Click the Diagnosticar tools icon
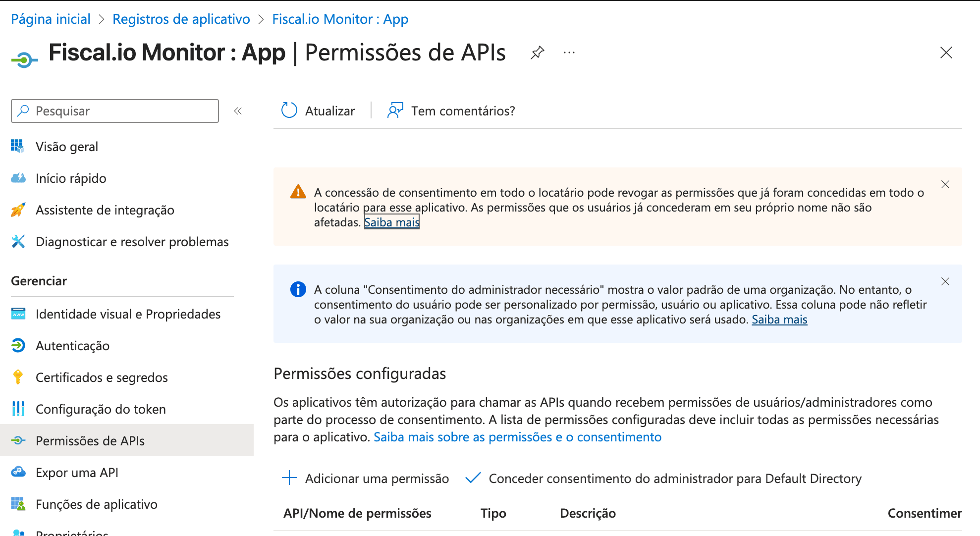The height and width of the screenshot is (536, 980). [x=18, y=241]
